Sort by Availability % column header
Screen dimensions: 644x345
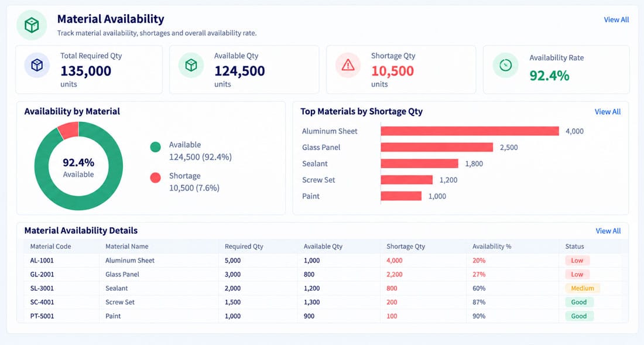click(492, 247)
